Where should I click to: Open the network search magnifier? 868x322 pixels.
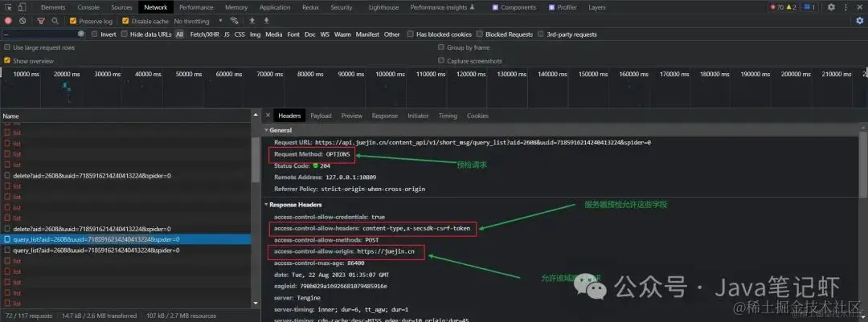coord(55,21)
